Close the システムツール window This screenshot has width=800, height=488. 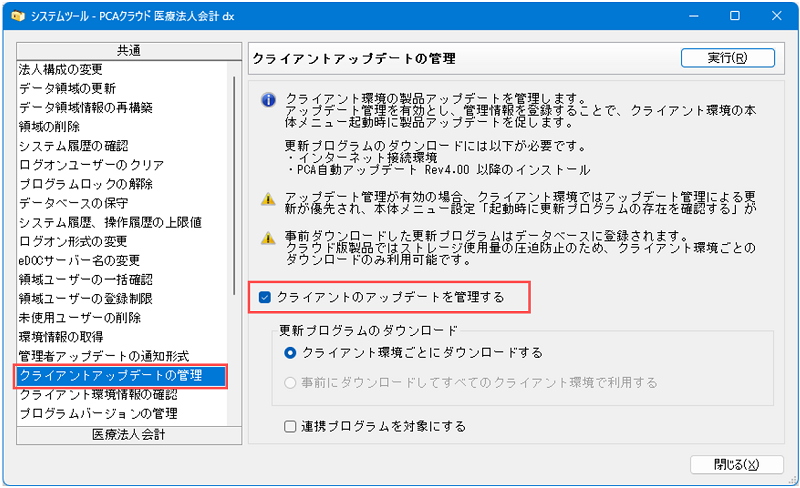pos(777,16)
